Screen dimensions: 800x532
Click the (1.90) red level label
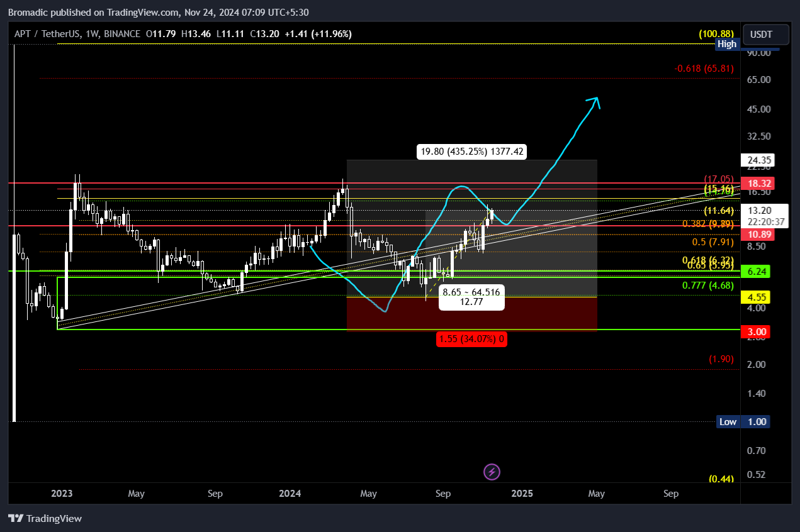click(x=721, y=359)
